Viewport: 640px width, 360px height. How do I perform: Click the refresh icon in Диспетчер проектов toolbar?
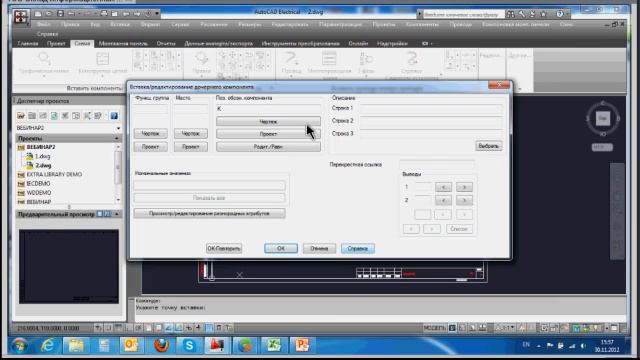pos(54,116)
